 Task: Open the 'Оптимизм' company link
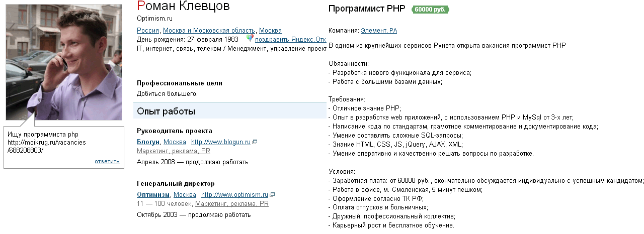153,195
